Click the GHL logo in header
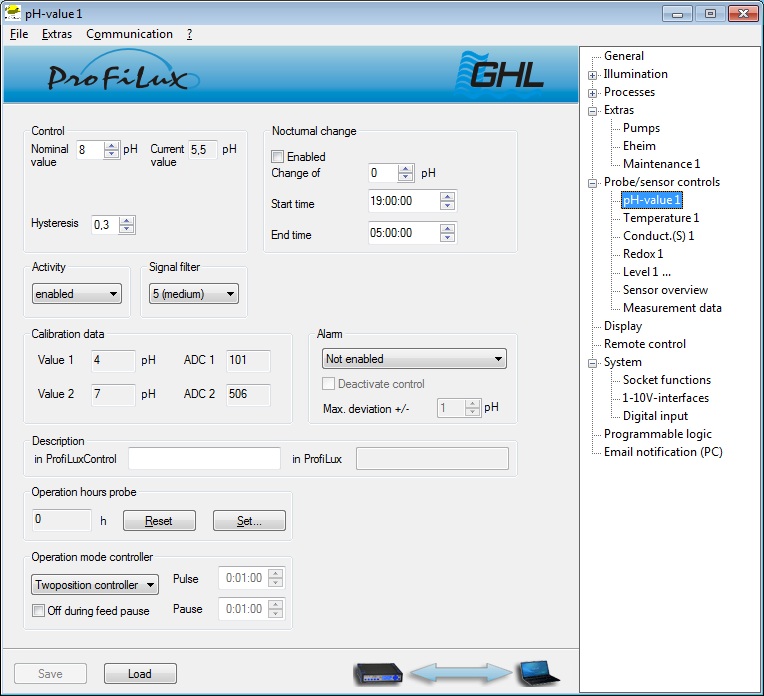This screenshot has width=764, height=696. pyautogui.click(x=500, y=73)
